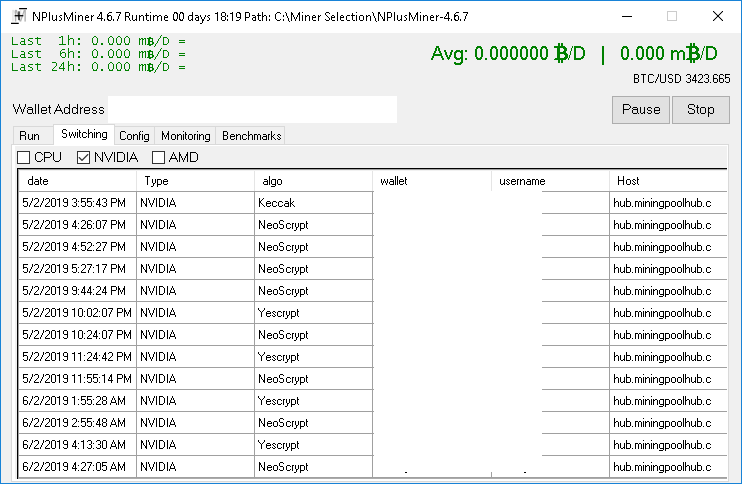Image resolution: width=742 pixels, height=484 pixels.
Task: Click the host cell in the 4:27:05 AM row
Action: point(668,467)
